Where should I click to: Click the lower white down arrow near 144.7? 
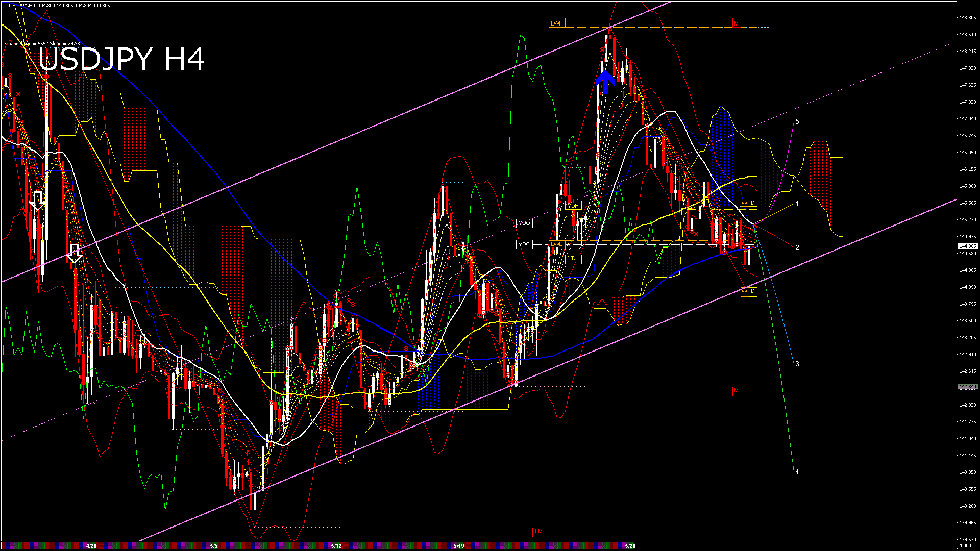(75, 253)
